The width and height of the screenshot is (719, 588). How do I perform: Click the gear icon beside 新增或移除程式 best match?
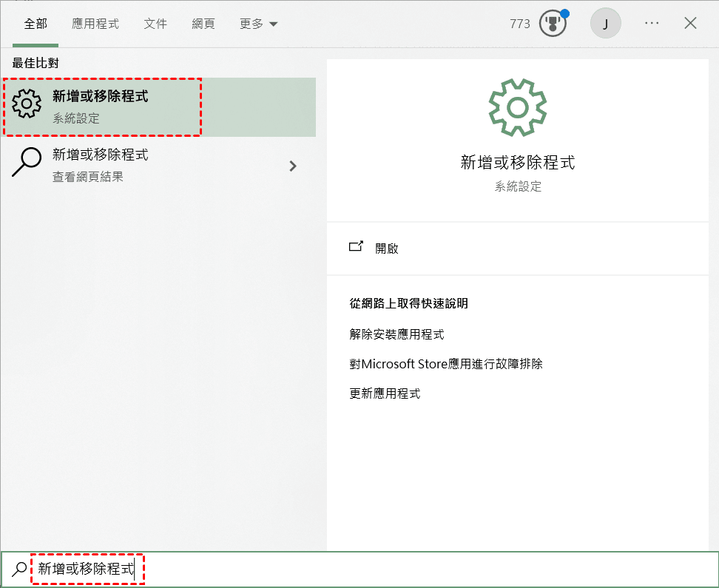coord(27,103)
